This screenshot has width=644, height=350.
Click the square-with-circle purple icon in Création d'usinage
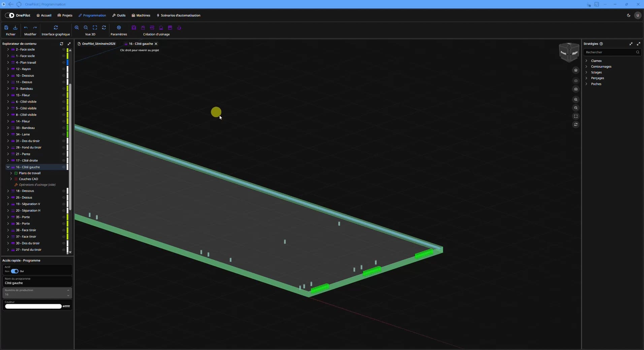pos(134,28)
